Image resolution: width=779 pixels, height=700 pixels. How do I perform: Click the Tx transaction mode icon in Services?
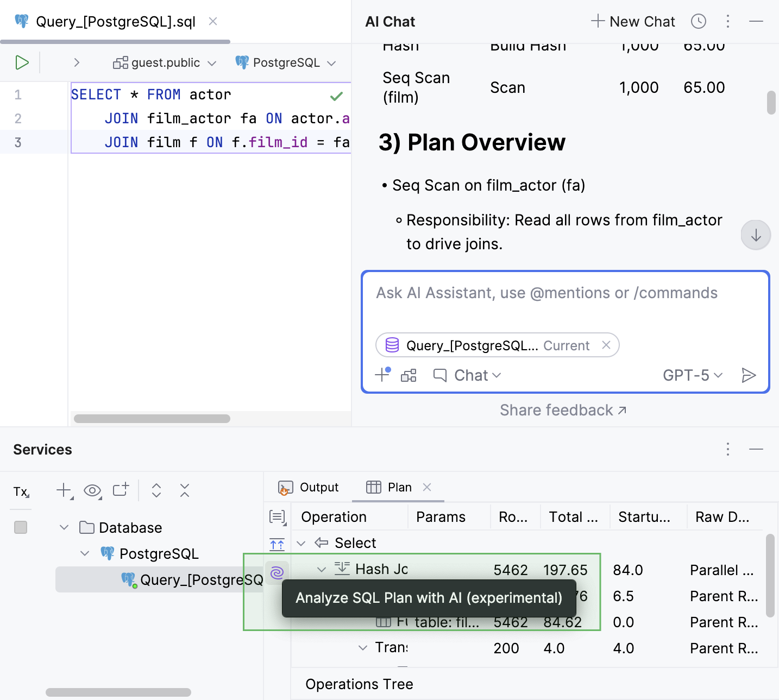click(21, 491)
